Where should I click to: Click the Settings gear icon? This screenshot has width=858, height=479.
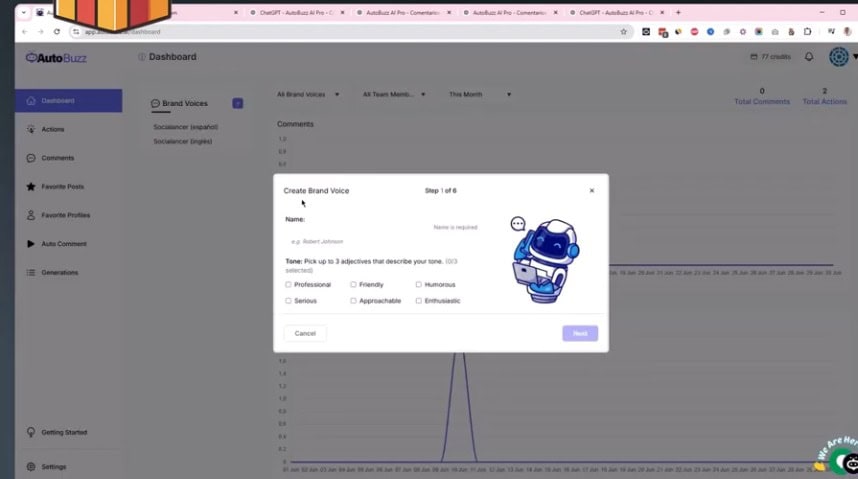tap(31, 467)
